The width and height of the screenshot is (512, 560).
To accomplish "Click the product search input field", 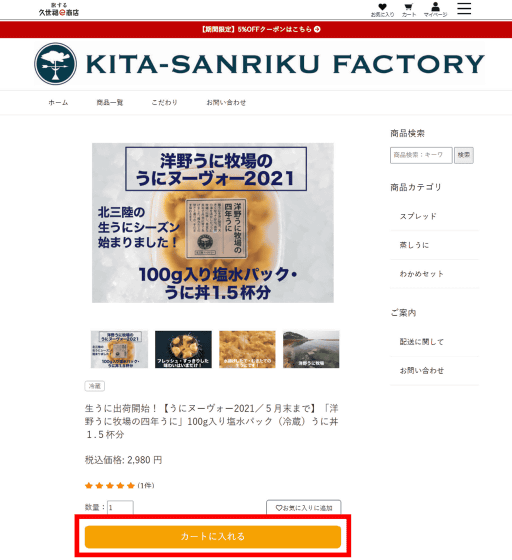I will pos(421,155).
